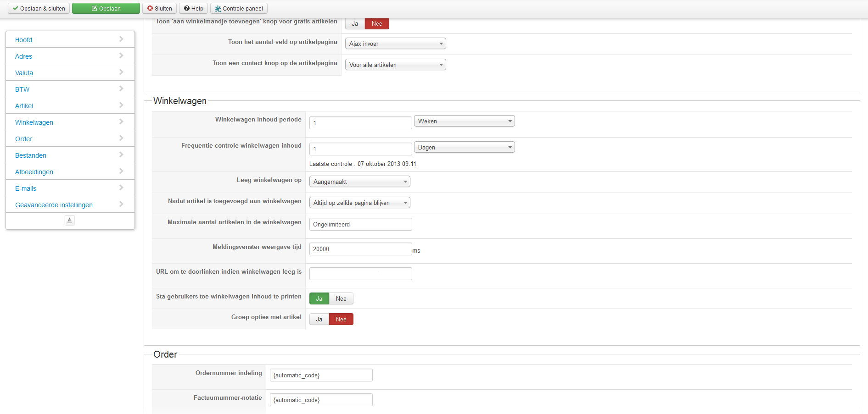This screenshot has width=868, height=414.
Task: Click the chevron next to Geavanceerde instellingen
Action: (121, 204)
